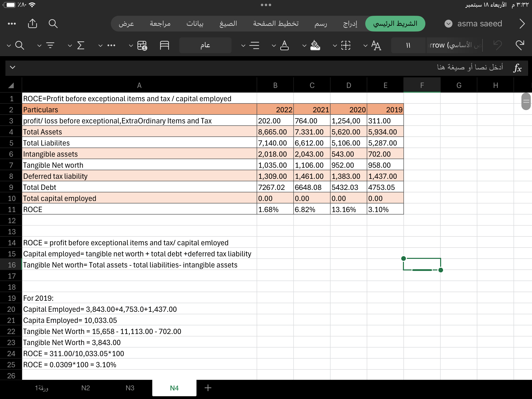Image resolution: width=532 pixels, height=399 pixels.
Task: Select the font color A icon
Action: 284,45
